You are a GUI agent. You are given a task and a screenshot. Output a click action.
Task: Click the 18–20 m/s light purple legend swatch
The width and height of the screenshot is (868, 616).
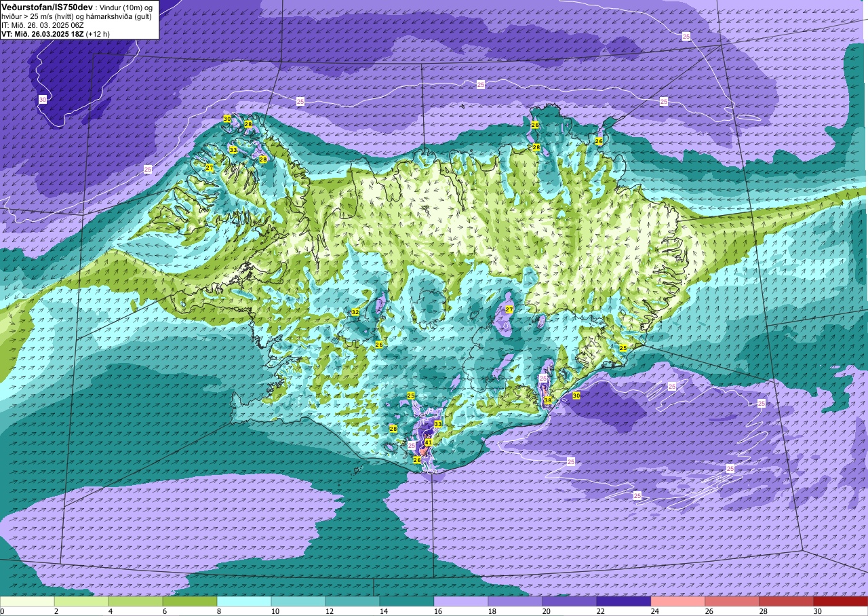[515, 601]
